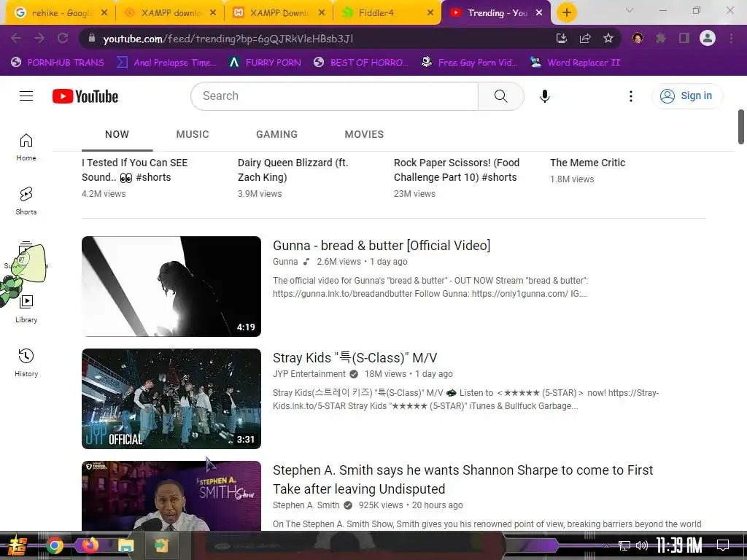The height and width of the screenshot is (560, 747).
Task: Open the extensions puzzle icon
Action: 661,38
